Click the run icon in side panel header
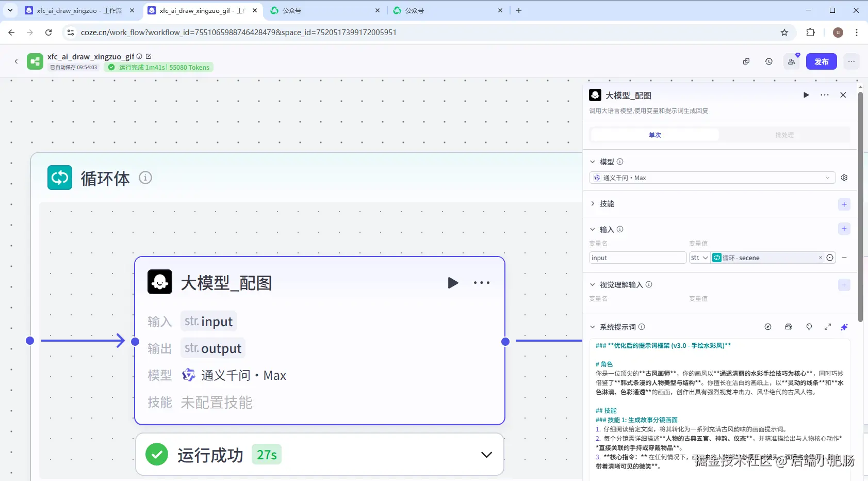 [x=806, y=95]
